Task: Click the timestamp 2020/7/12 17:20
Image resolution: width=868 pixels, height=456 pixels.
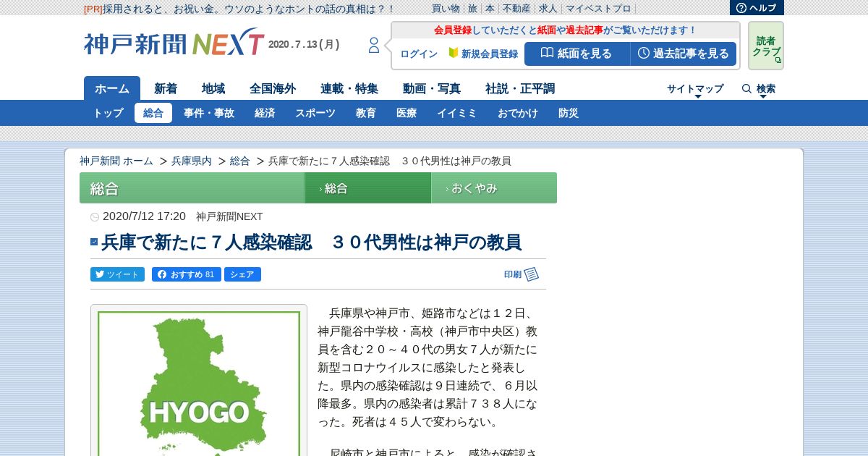Action: pyautogui.click(x=145, y=216)
